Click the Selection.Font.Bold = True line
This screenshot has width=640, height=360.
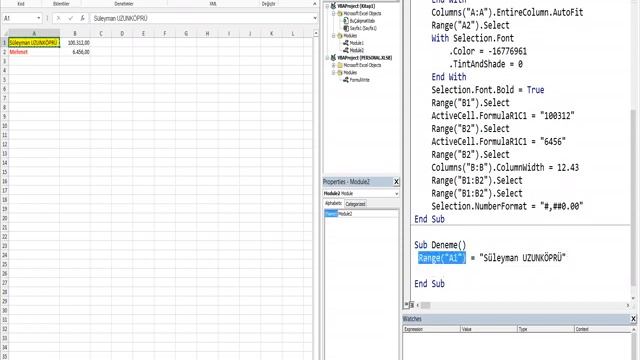point(488,90)
